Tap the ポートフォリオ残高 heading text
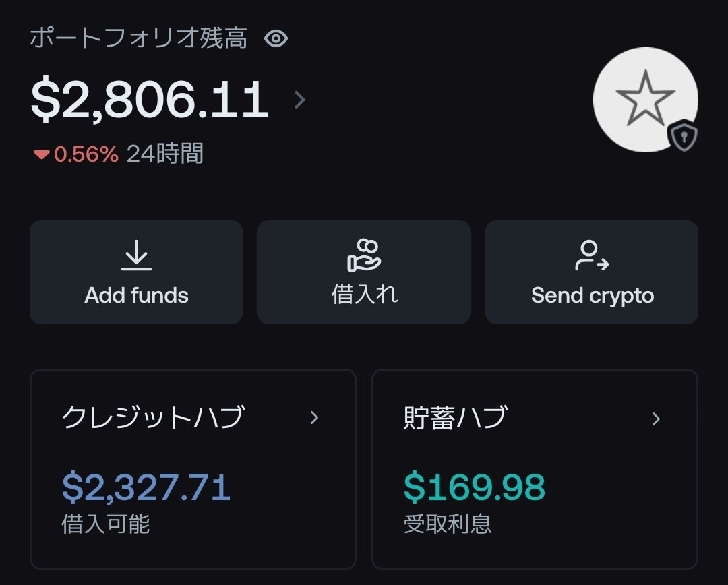Image resolution: width=728 pixels, height=585 pixels. point(139,38)
